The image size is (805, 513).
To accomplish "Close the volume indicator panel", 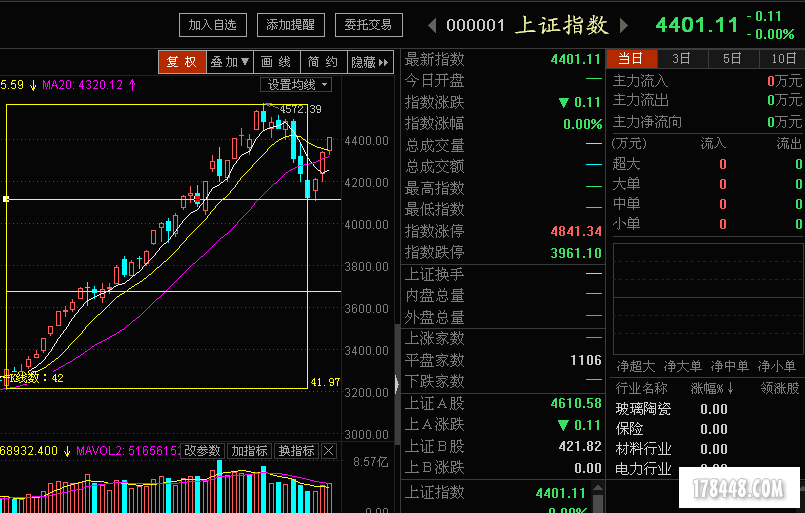I will click(x=329, y=451).
